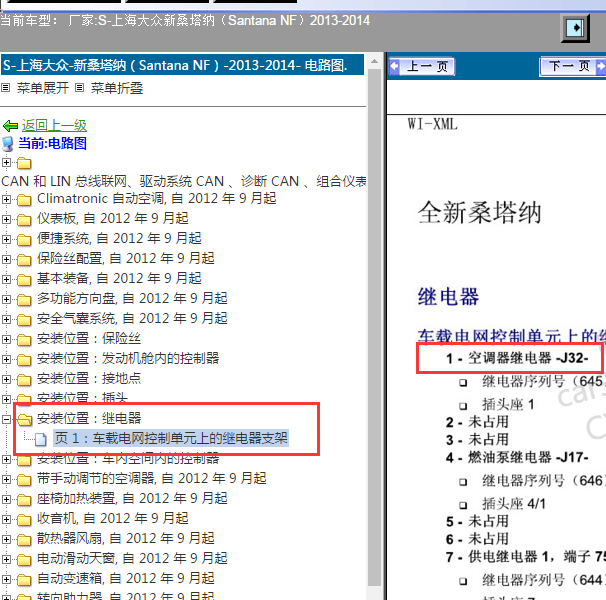Click the 返回上一级 back link

[54, 125]
